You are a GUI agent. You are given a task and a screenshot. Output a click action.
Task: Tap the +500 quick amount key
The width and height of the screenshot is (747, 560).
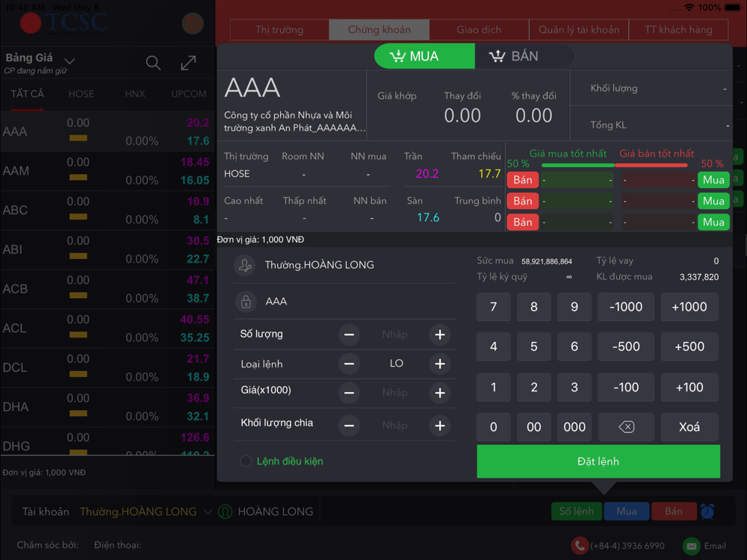tap(689, 346)
